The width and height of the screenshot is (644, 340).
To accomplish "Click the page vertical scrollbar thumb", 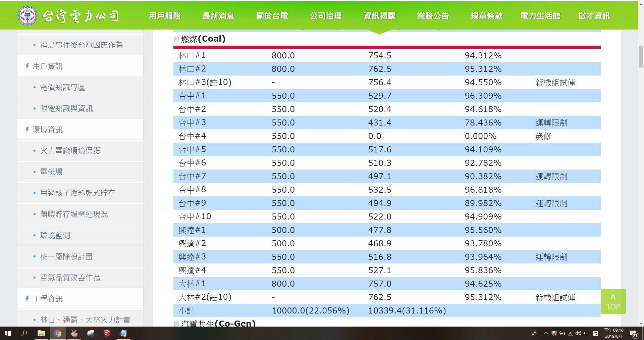I will pos(641,57).
